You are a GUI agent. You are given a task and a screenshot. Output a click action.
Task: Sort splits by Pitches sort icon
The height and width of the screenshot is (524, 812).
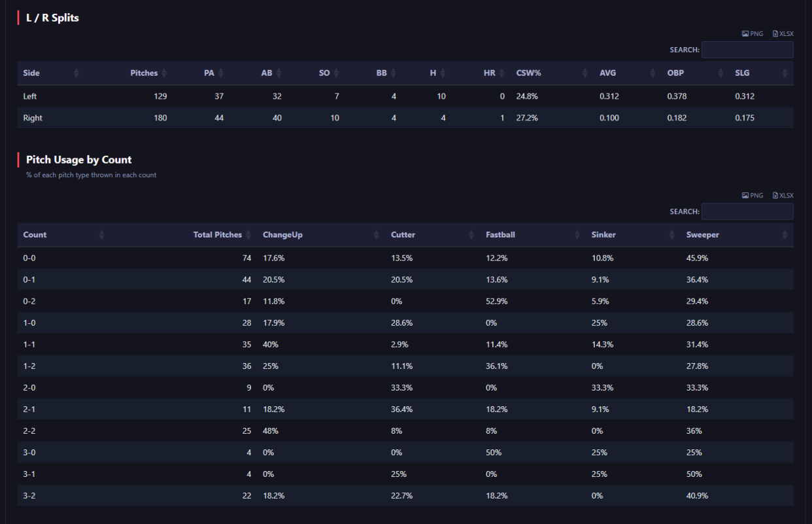click(164, 73)
